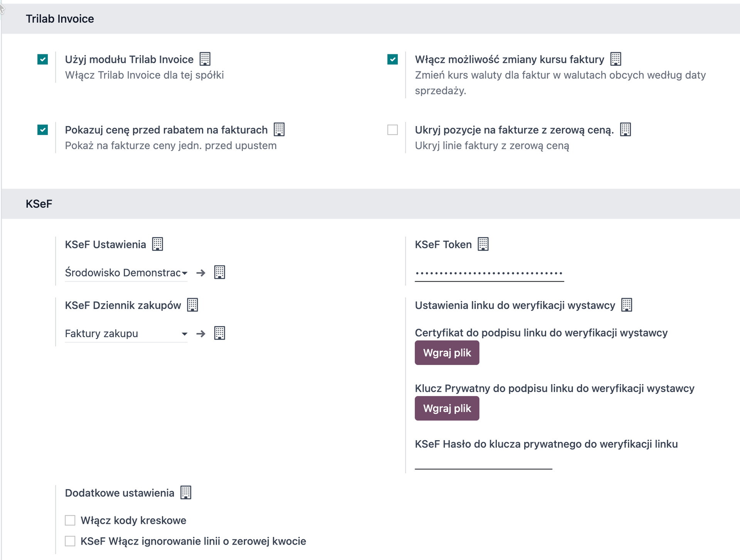Click company icon next to Dodatkowe ustawienia
Screen dimensions: 740x560
[186, 493]
